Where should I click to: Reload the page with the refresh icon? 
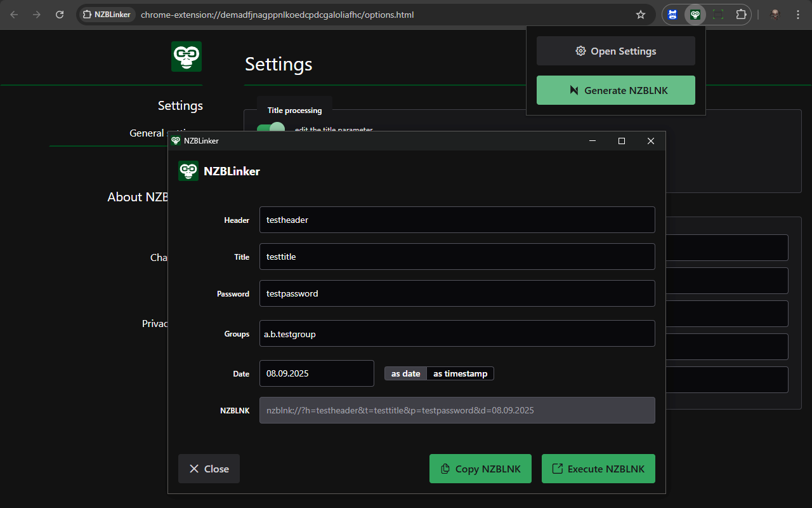click(60, 15)
